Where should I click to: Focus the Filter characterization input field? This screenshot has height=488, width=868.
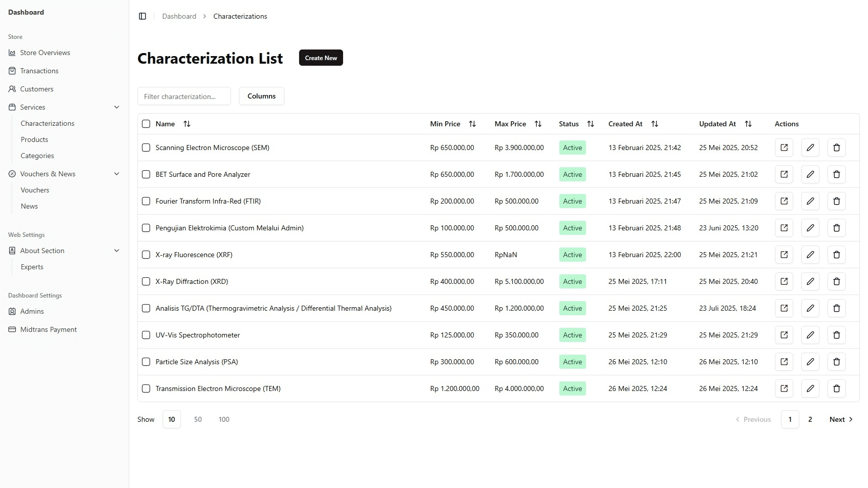(x=184, y=96)
